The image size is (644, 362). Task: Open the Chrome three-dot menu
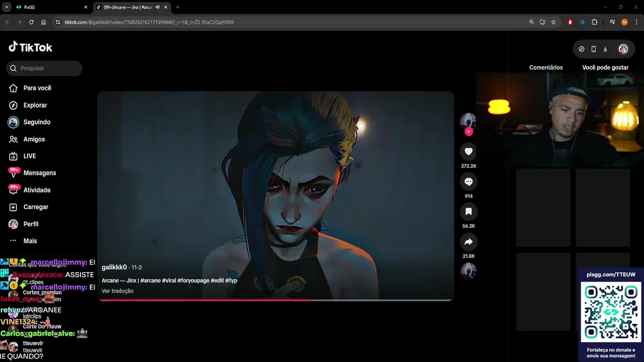[636, 22]
